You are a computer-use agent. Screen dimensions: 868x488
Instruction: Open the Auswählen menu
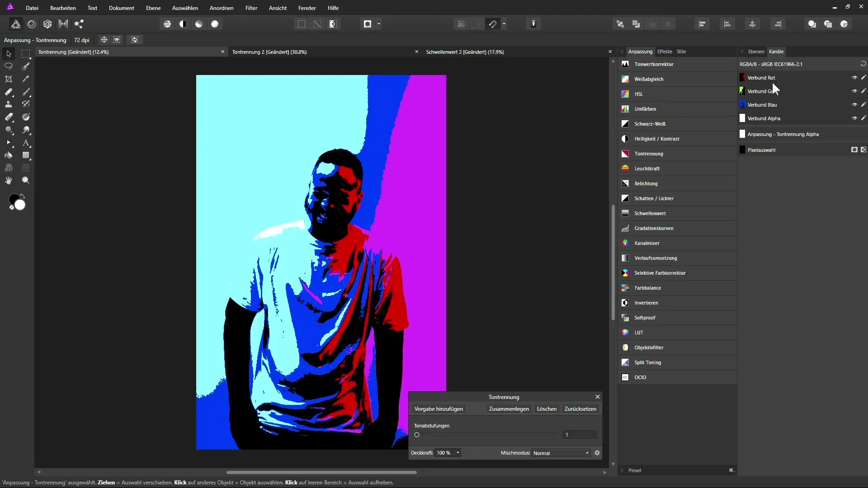[185, 8]
